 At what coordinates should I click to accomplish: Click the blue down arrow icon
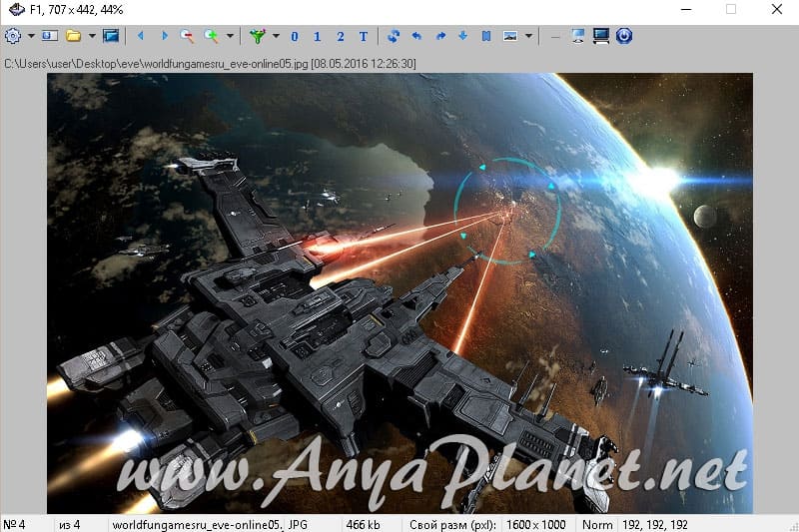point(463,35)
